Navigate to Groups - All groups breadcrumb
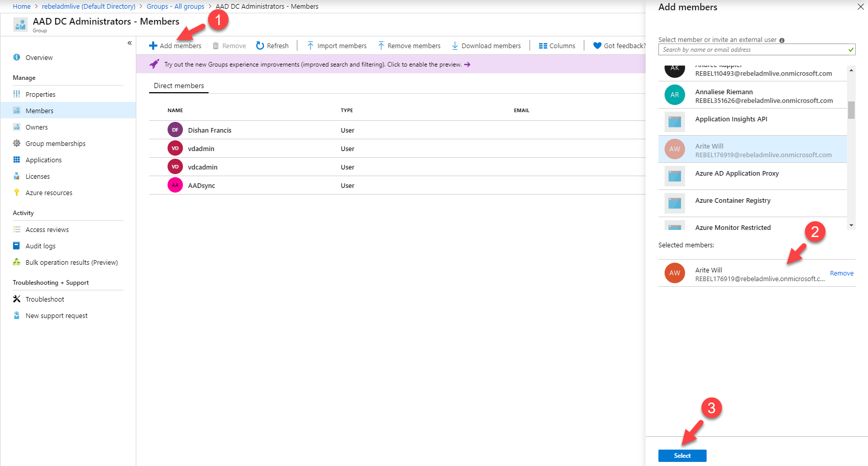This screenshot has width=868, height=466. click(x=175, y=6)
